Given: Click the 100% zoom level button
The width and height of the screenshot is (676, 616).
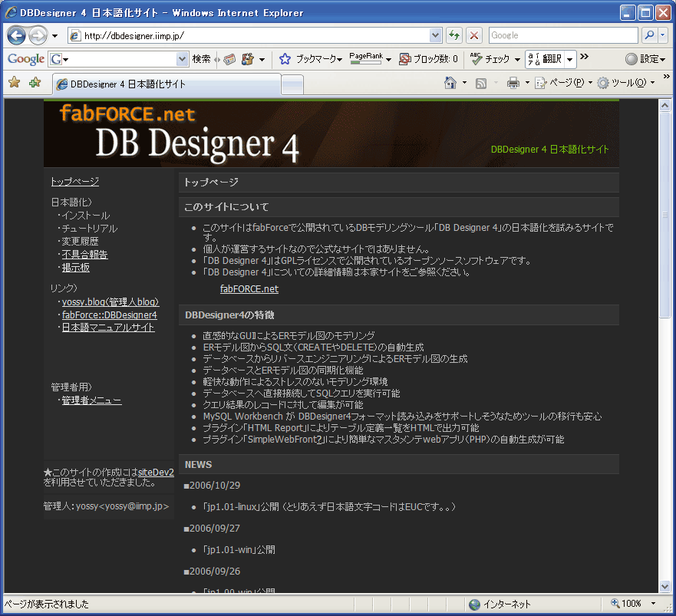Looking at the screenshot, I should click(626, 604).
